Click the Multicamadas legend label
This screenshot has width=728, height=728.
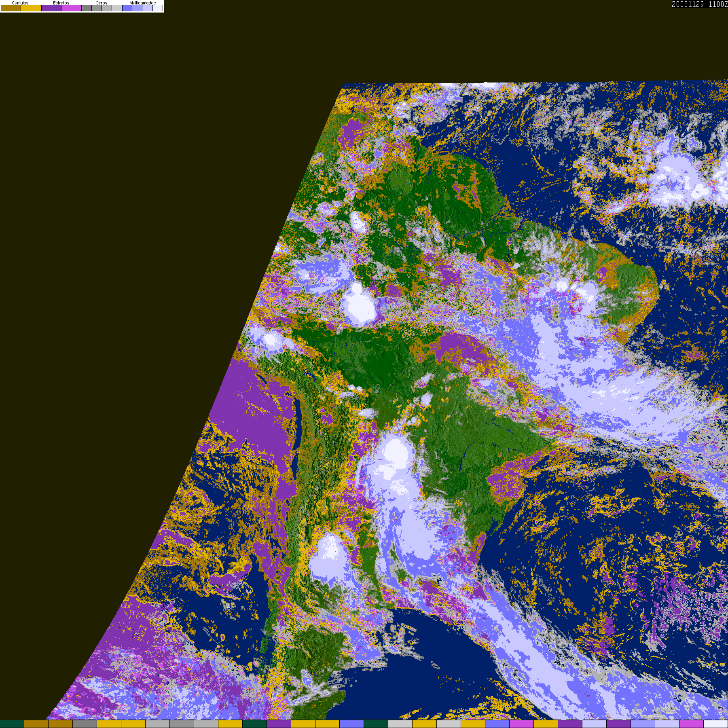[142, 3]
